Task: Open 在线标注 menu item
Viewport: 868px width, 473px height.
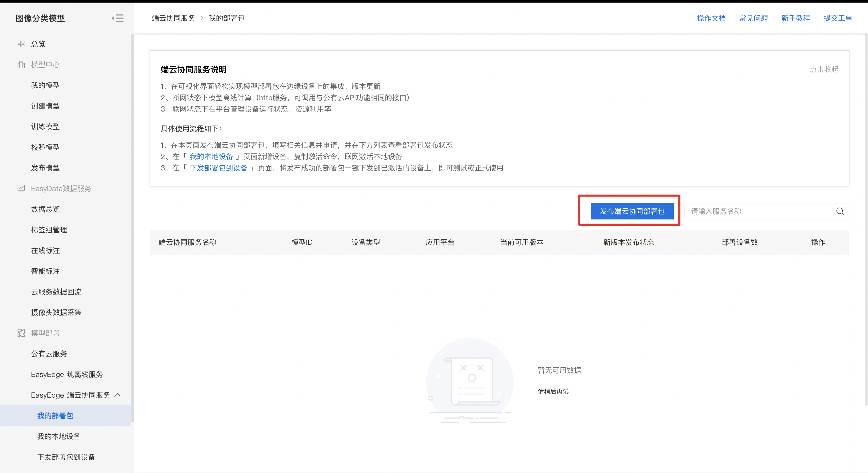Action: (x=45, y=250)
